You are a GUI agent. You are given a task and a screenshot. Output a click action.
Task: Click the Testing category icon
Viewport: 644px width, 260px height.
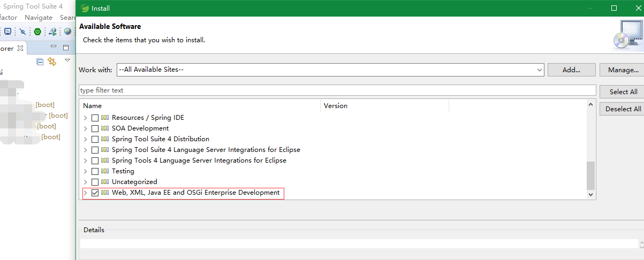(x=105, y=171)
